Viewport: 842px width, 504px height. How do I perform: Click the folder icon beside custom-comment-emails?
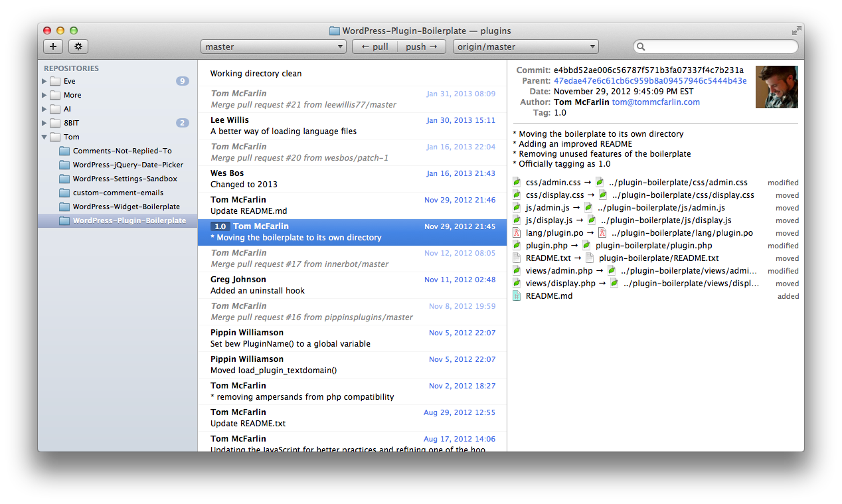[64, 193]
